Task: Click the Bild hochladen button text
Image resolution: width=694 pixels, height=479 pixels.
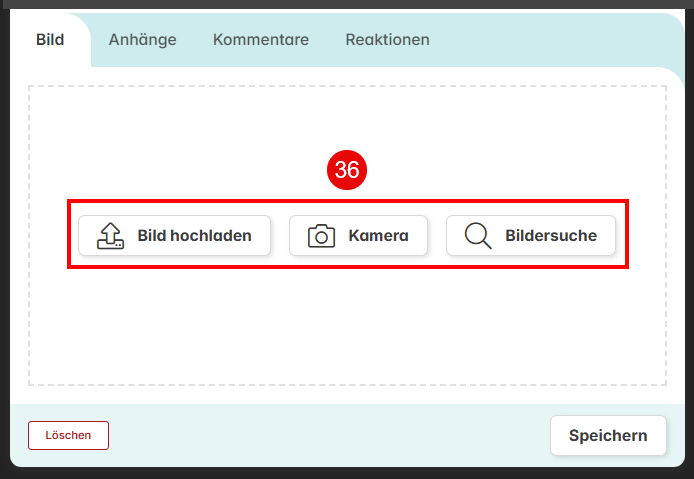Action: [x=194, y=236]
